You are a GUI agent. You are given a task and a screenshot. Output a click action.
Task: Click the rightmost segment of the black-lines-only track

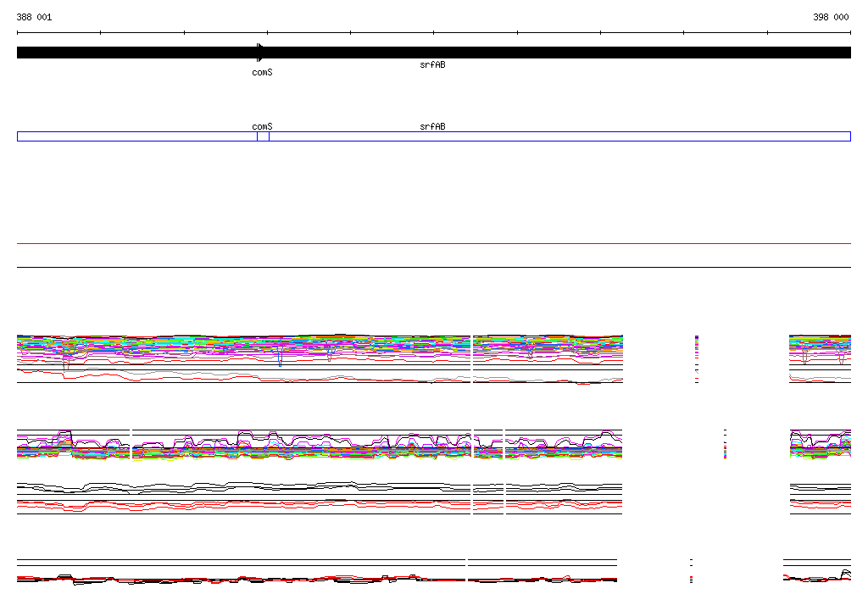(820, 488)
